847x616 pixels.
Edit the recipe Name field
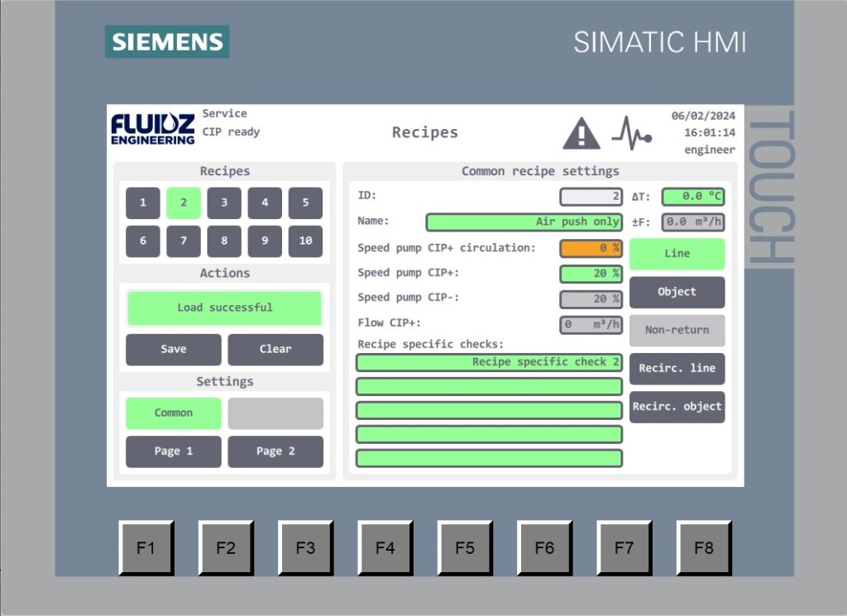[x=524, y=222]
